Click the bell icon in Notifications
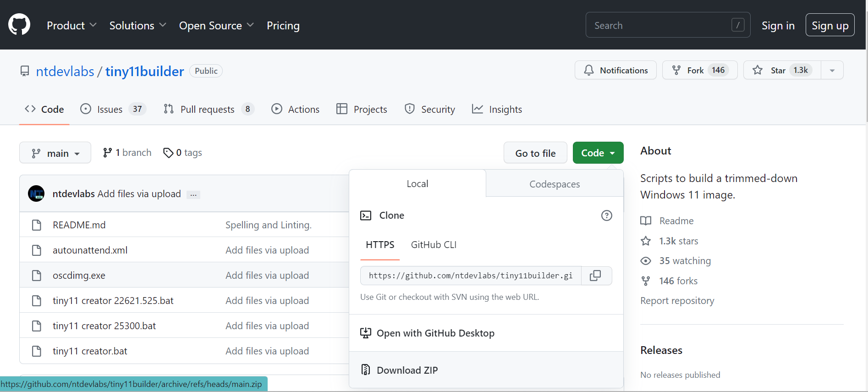This screenshot has height=392, width=868. click(589, 70)
